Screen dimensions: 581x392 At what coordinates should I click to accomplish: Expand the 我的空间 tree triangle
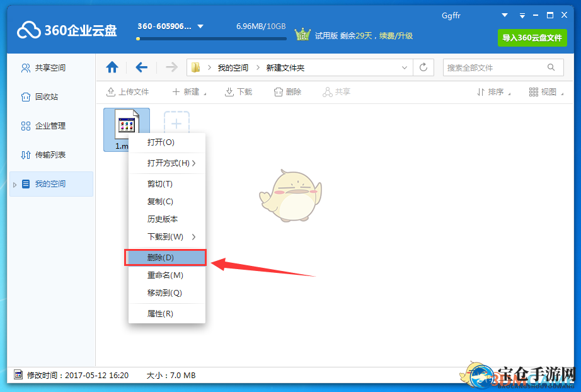[15, 185]
